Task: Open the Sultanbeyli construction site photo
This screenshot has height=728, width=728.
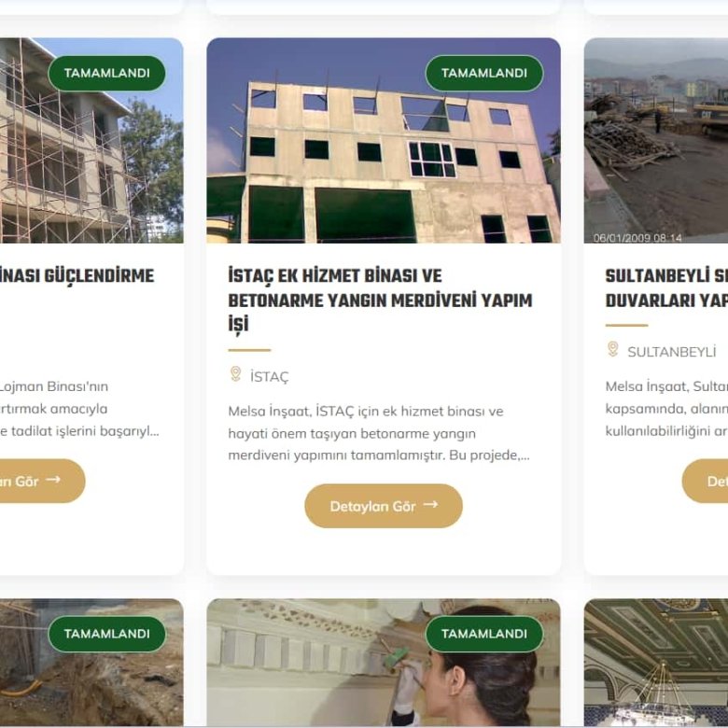Action: [656, 140]
